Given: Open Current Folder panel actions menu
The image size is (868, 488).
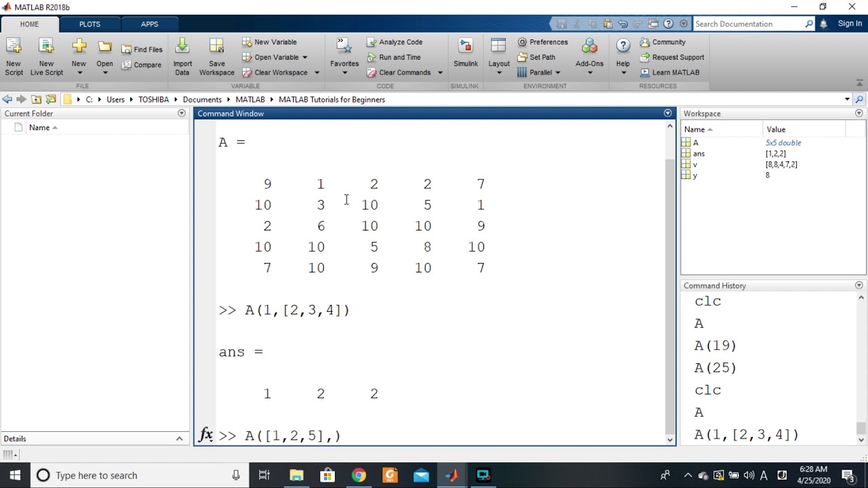Looking at the screenshot, I should coord(182,113).
